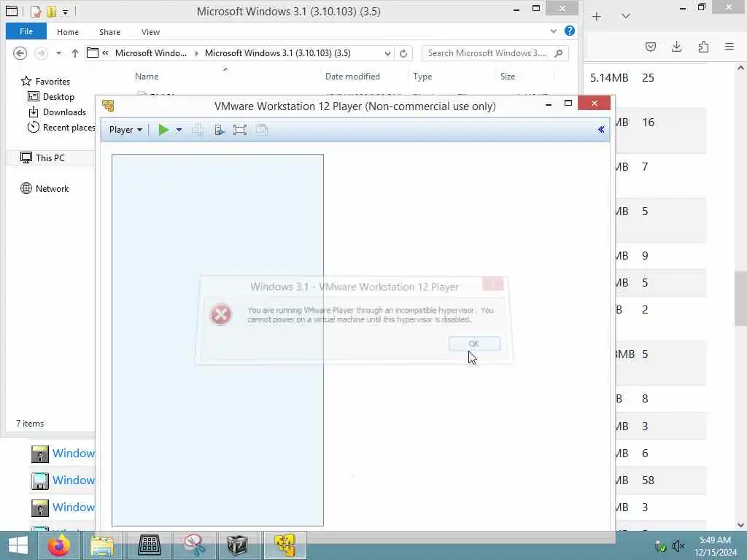Screen dimensions: 747x560
Task: Click OK in the hypervisor error dialog
Action: point(474,343)
